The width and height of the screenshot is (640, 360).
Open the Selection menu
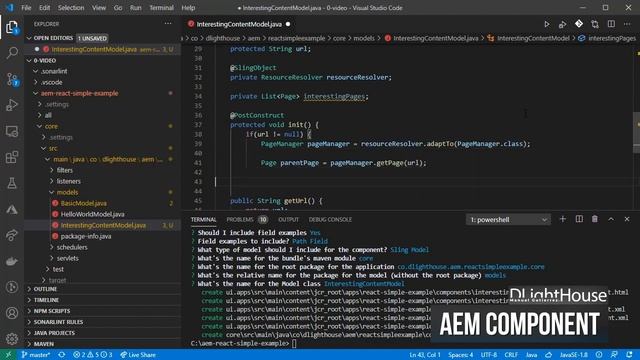click(x=71, y=8)
